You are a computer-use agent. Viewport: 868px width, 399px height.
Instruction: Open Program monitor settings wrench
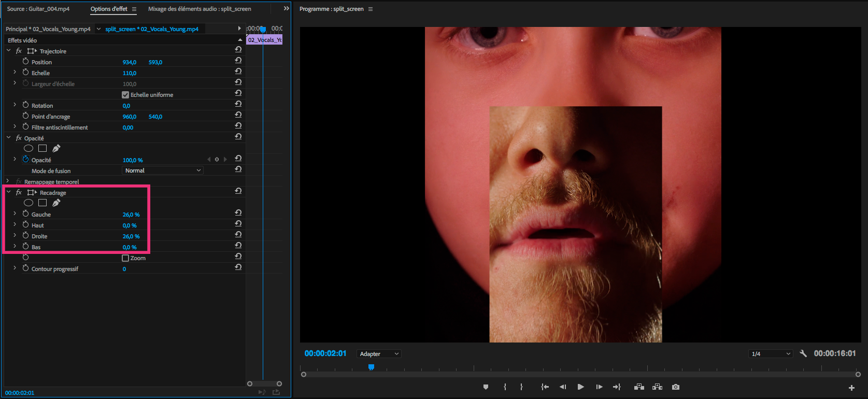(x=803, y=353)
